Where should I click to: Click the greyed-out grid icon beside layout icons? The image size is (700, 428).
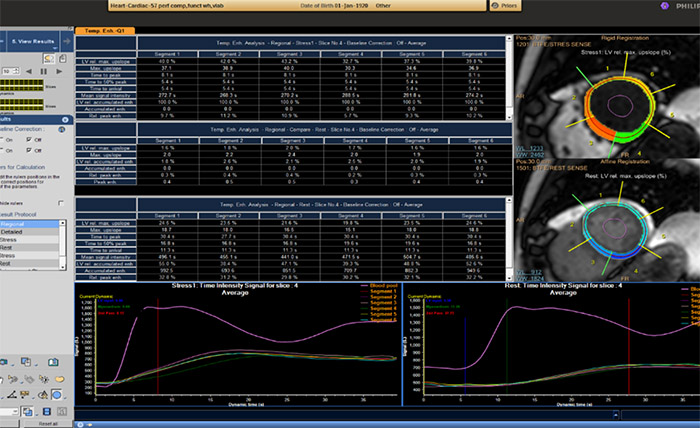coord(62,411)
